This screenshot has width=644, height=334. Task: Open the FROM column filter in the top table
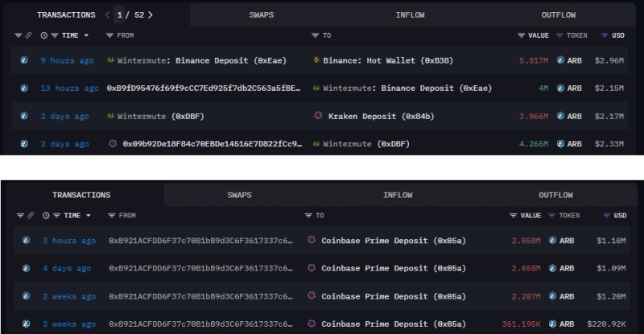pos(109,35)
